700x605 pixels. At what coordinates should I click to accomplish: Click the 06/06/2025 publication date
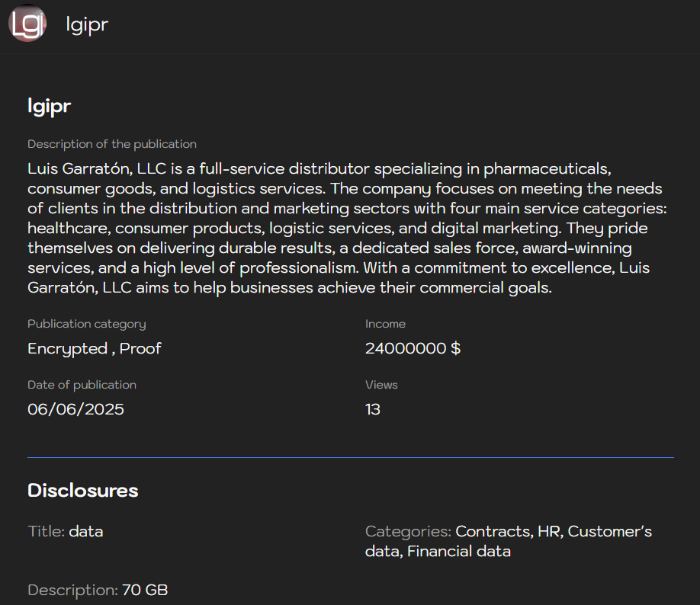75,410
